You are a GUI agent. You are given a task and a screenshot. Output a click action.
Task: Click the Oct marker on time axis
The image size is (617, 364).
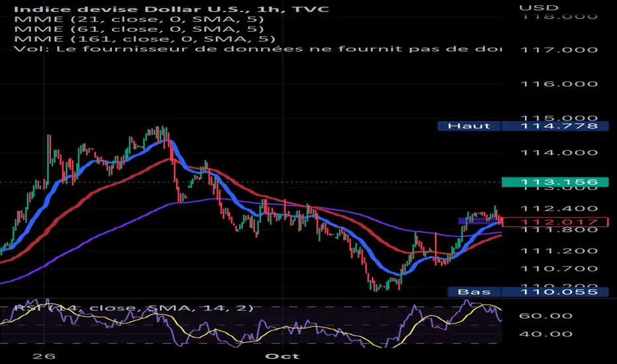pyautogui.click(x=282, y=356)
